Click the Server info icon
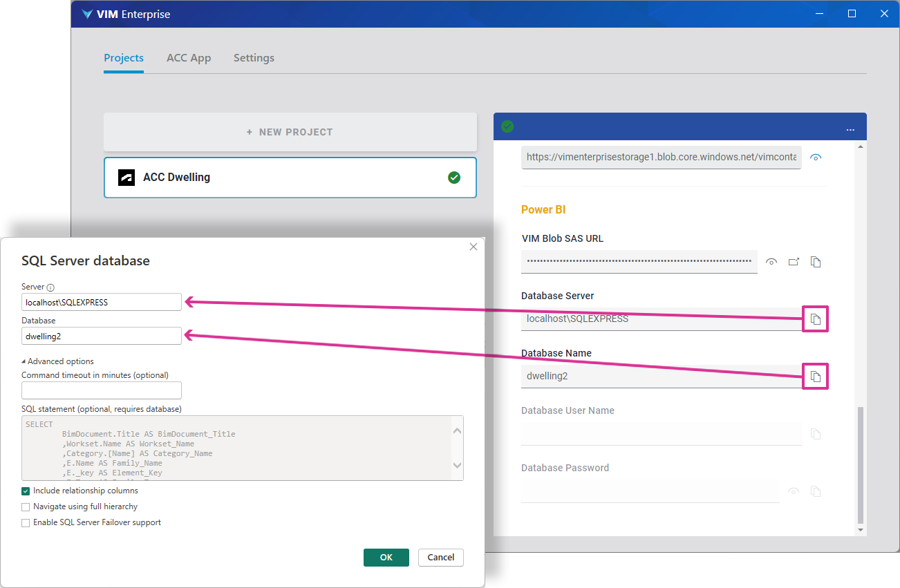This screenshot has width=900, height=588. click(50, 287)
